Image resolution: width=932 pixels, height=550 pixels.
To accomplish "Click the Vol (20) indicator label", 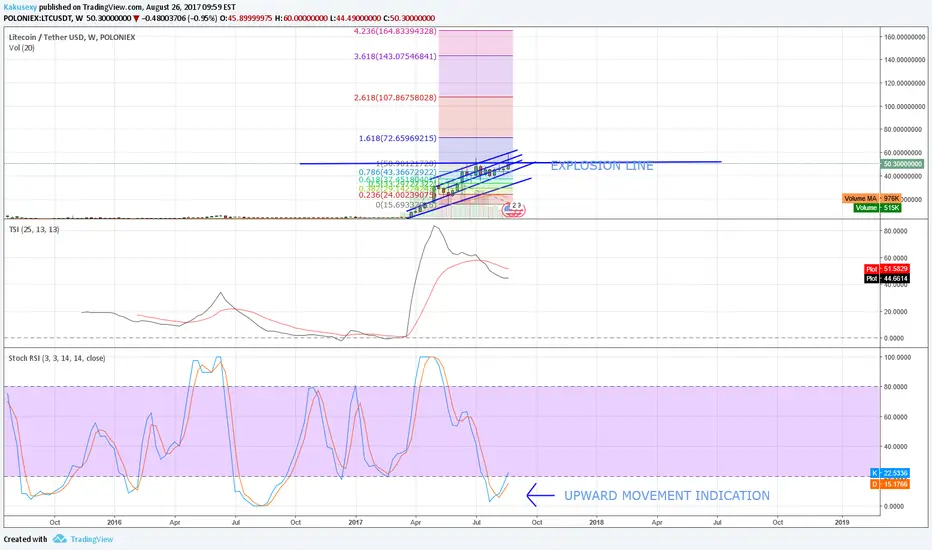I will point(21,48).
